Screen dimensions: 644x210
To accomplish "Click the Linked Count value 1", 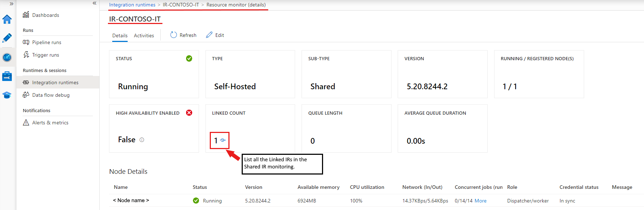I will point(216,140).
